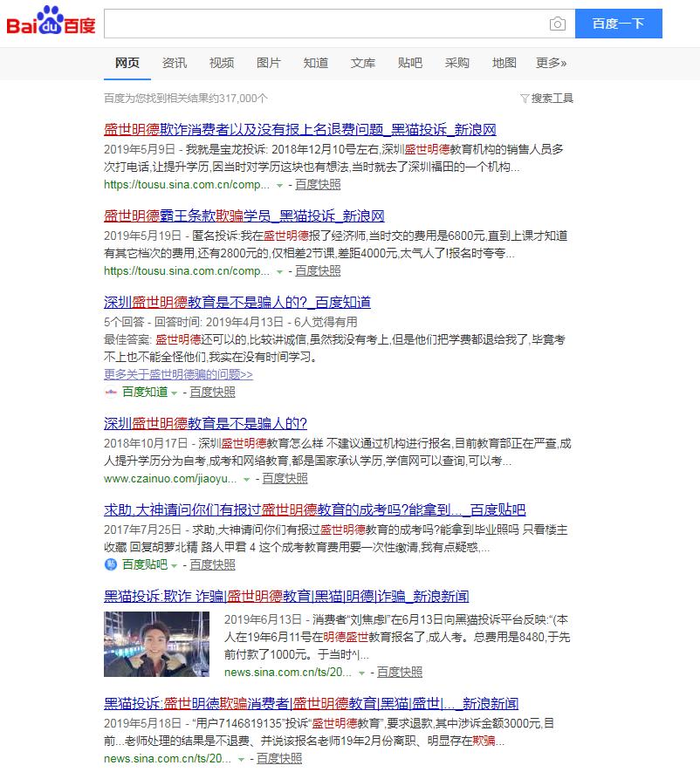Switch to the 文库 tab
700x779 pixels.
pyautogui.click(x=362, y=63)
